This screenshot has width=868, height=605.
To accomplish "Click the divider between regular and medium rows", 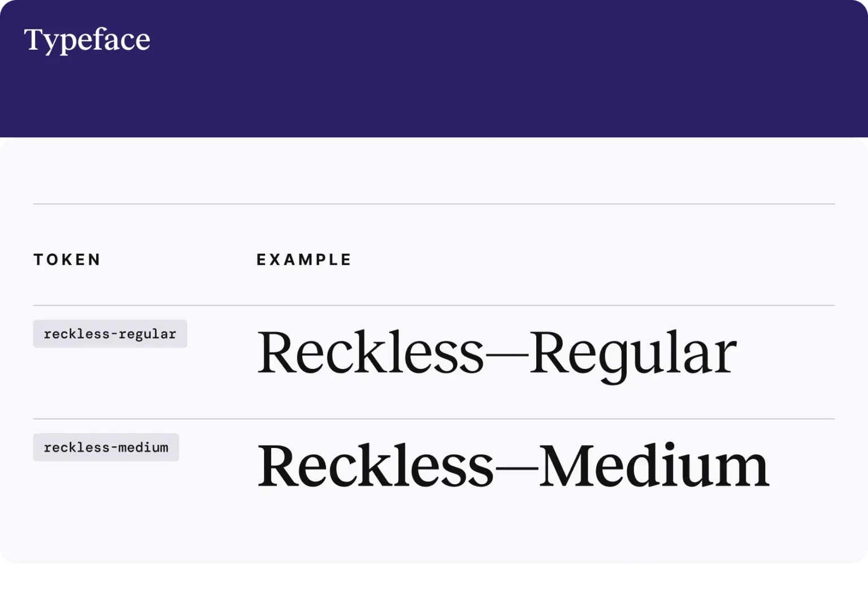I will pyautogui.click(x=434, y=419).
